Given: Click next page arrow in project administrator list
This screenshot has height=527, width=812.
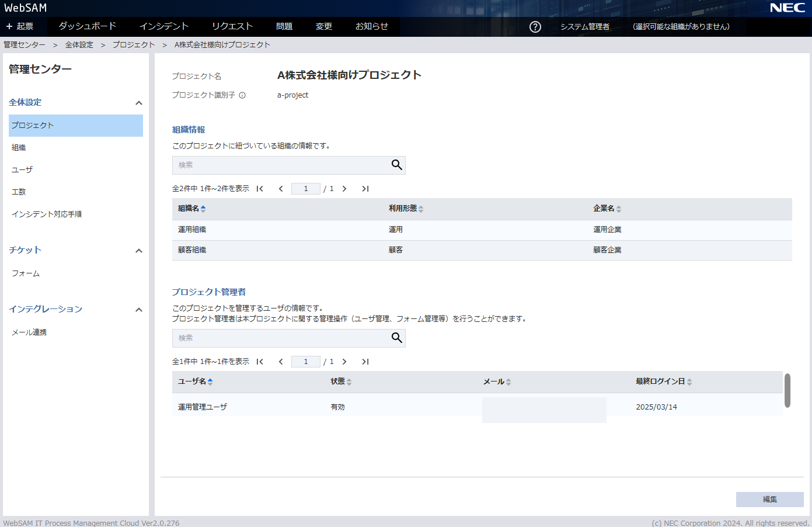Looking at the screenshot, I should click(x=344, y=362).
